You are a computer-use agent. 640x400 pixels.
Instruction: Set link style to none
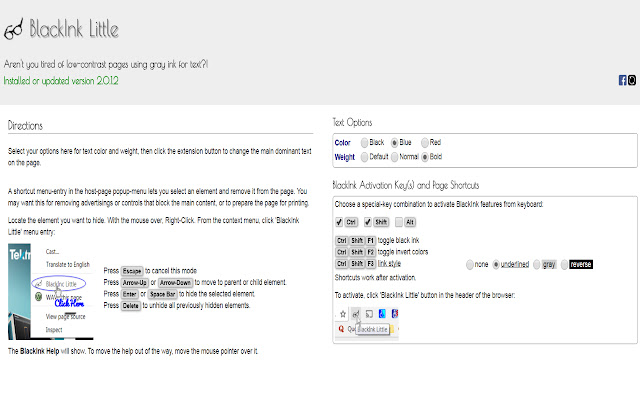[x=469, y=264]
